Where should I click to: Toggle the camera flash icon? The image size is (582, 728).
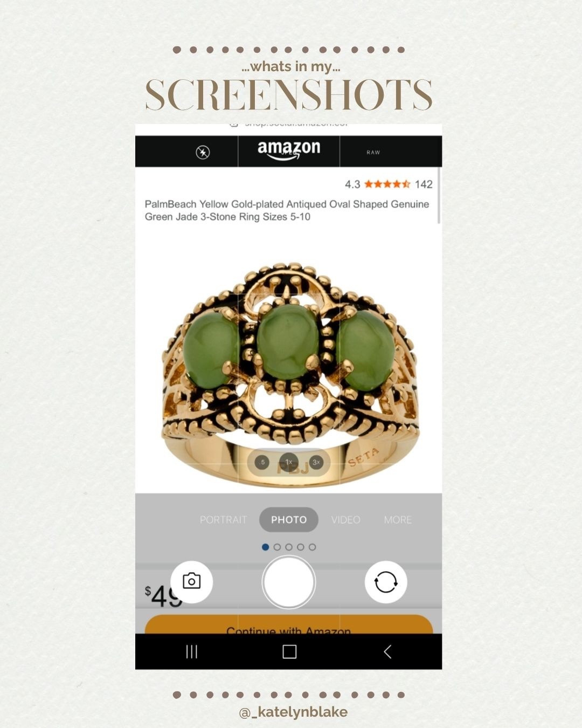(x=203, y=152)
